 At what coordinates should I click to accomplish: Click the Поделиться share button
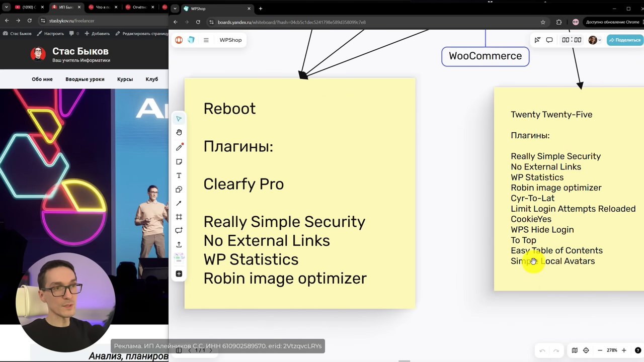(x=625, y=40)
